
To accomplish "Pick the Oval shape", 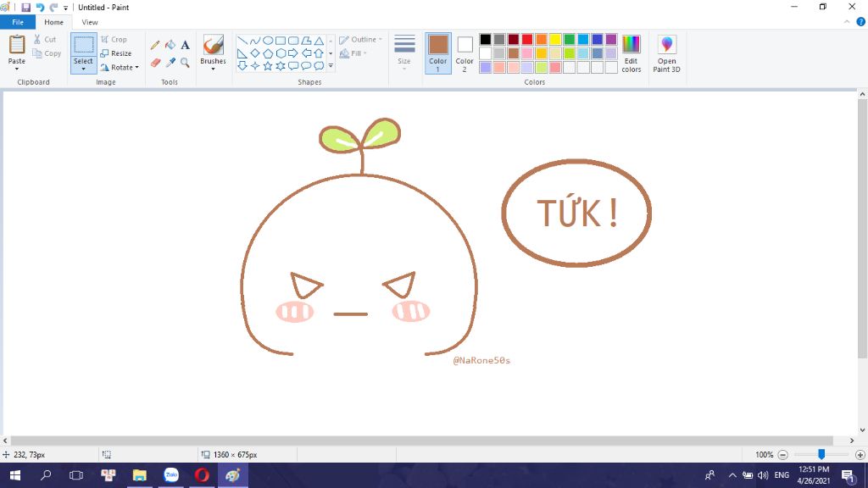I will pyautogui.click(x=268, y=41).
